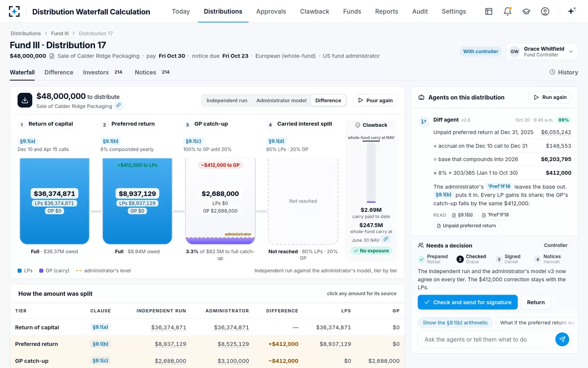
Task: Click the document icon near Sale of Calder Ridge
Action: point(52,56)
